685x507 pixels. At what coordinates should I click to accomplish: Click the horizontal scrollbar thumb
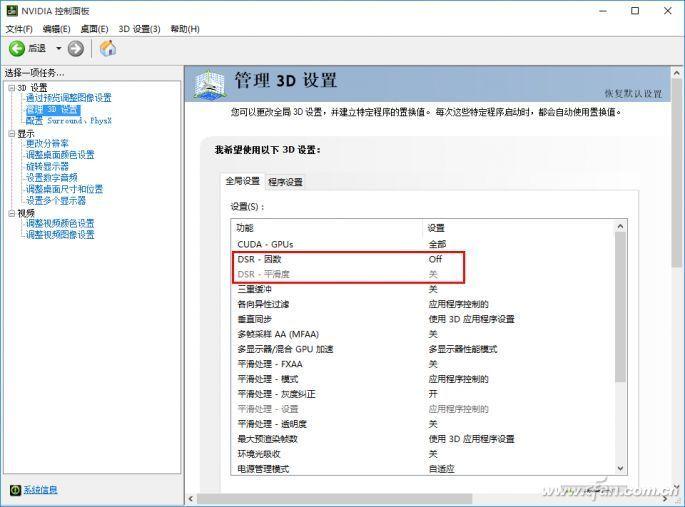click(x=334, y=498)
